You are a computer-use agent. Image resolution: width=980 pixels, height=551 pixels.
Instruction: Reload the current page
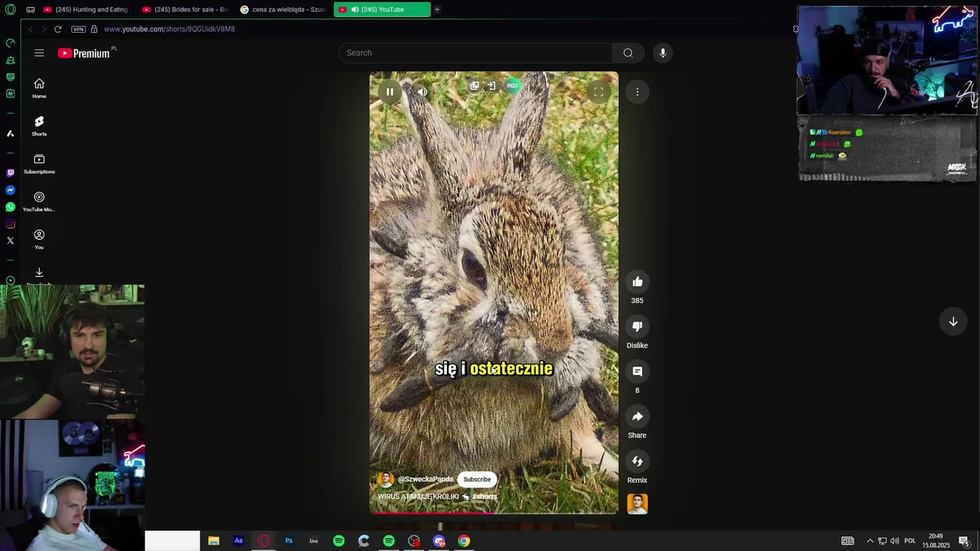click(x=57, y=29)
